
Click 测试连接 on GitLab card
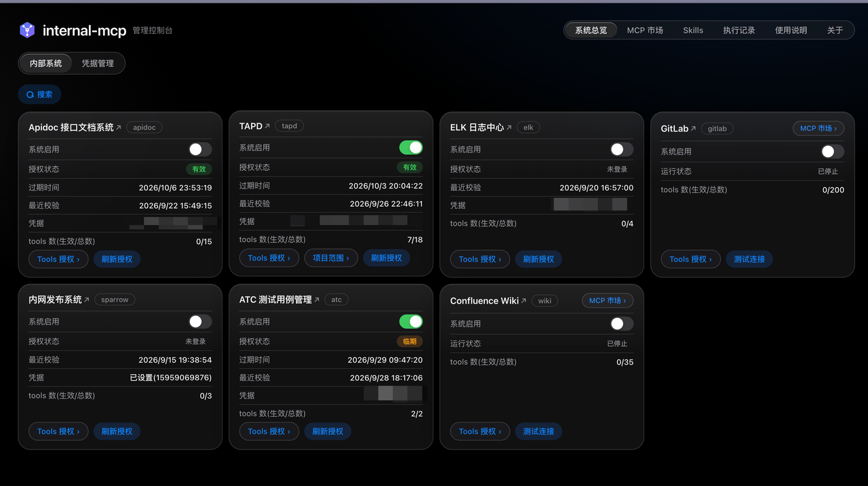pyautogui.click(x=749, y=259)
